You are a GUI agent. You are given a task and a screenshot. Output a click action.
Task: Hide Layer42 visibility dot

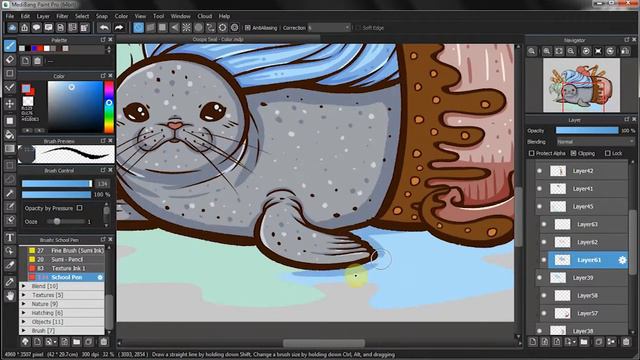540,171
